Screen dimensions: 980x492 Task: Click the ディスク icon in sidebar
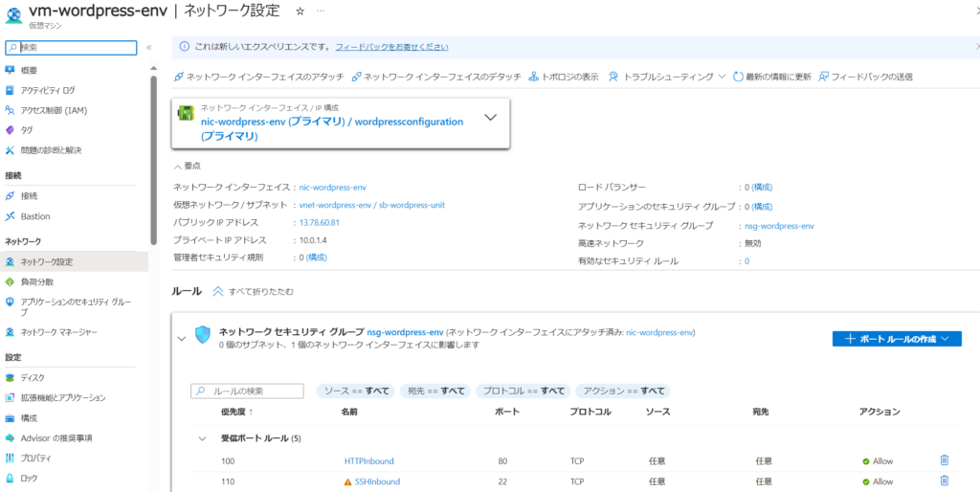[10, 377]
